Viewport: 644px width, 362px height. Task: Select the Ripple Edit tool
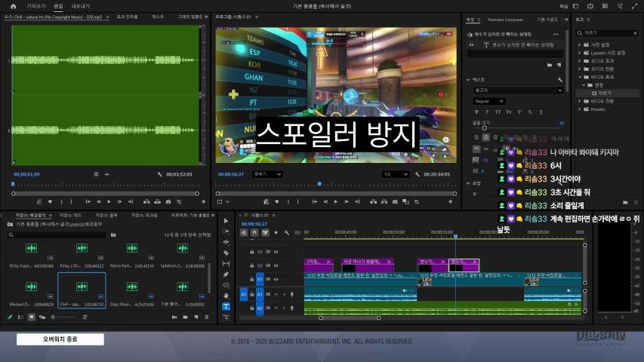(x=226, y=242)
